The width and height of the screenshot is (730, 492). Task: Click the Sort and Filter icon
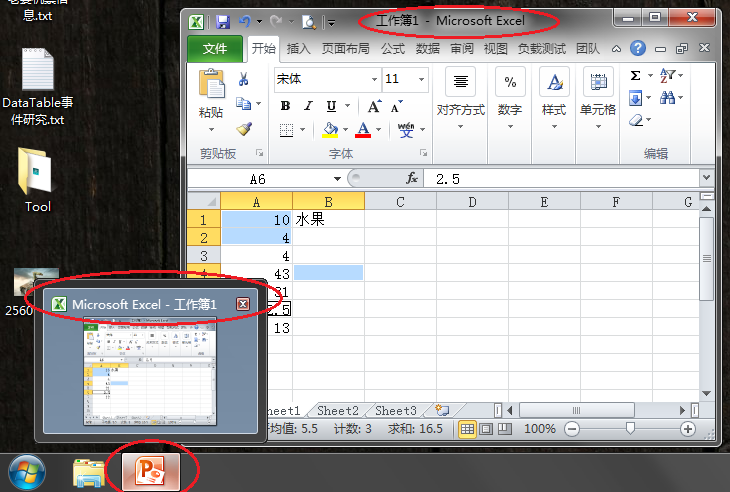667,75
